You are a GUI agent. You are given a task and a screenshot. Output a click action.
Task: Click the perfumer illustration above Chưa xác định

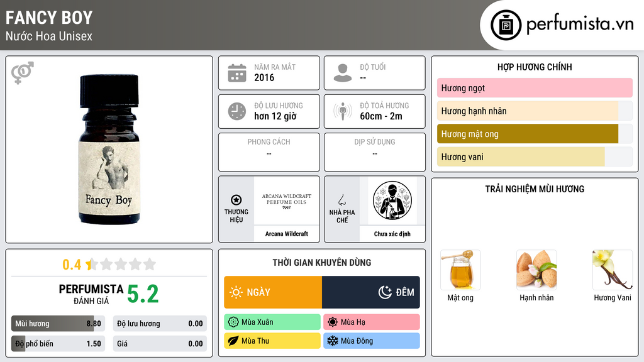tap(392, 200)
